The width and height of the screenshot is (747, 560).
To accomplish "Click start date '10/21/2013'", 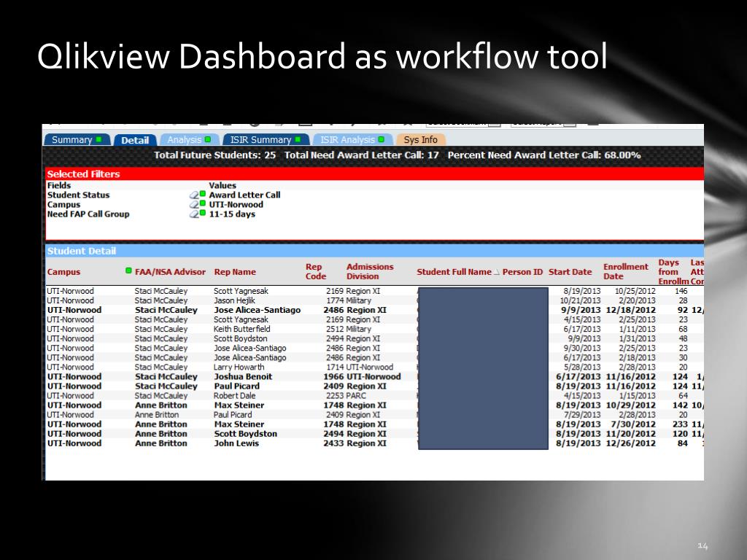I will (580, 300).
